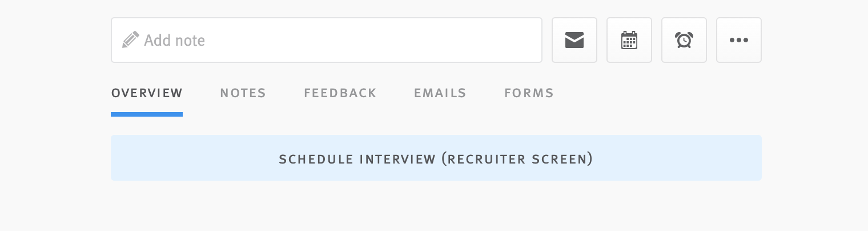Open the Feedback tab
This screenshot has width=868, height=231.
(x=340, y=93)
